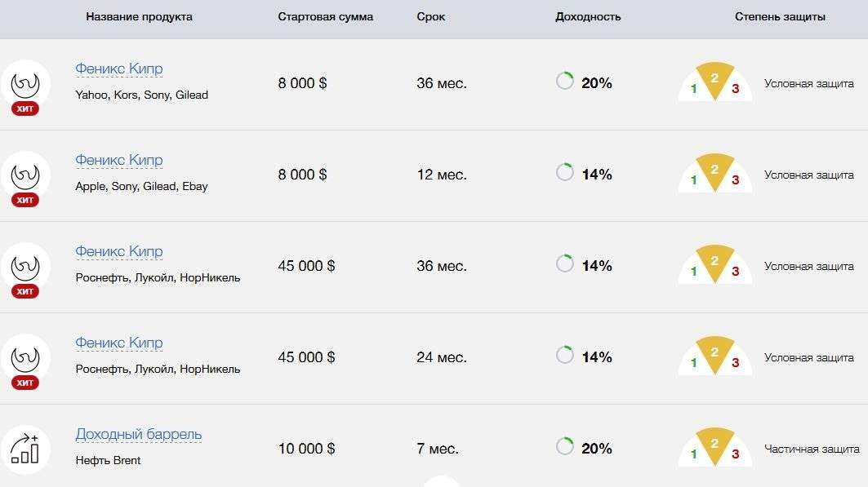Click the yield circle icon in the 7 мес. row

pyautogui.click(x=564, y=446)
